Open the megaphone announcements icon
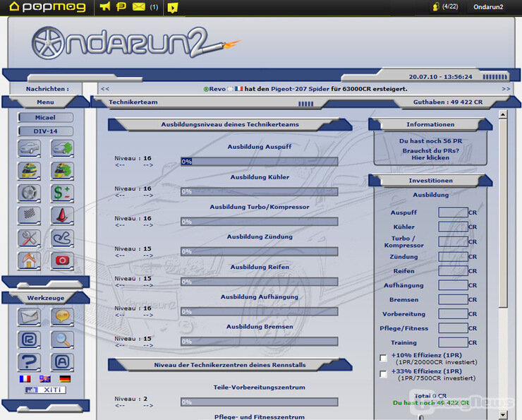522x420 pixels. [105, 6]
